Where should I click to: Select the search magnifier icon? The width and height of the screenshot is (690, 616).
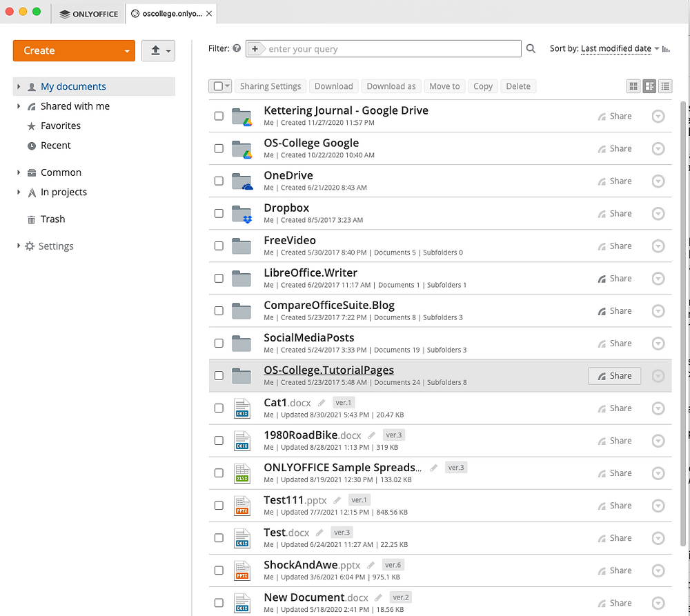pyautogui.click(x=531, y=48)
